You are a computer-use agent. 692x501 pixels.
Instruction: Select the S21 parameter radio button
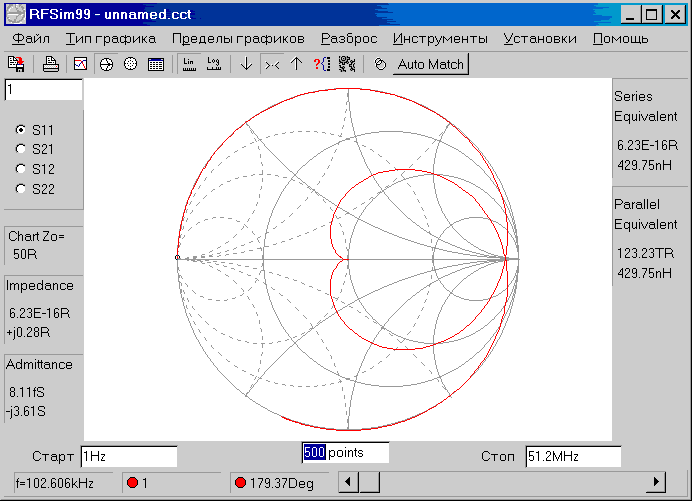(20, 149)
